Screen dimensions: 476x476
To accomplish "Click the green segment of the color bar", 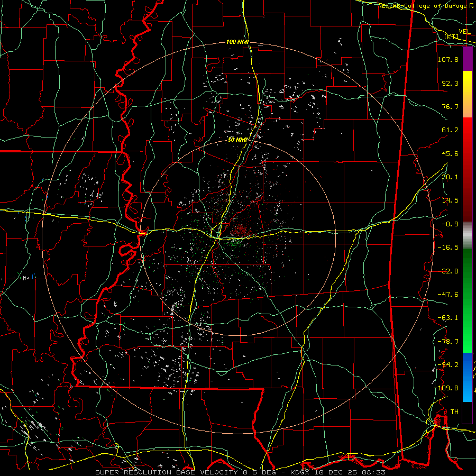I will pos(467,300).
